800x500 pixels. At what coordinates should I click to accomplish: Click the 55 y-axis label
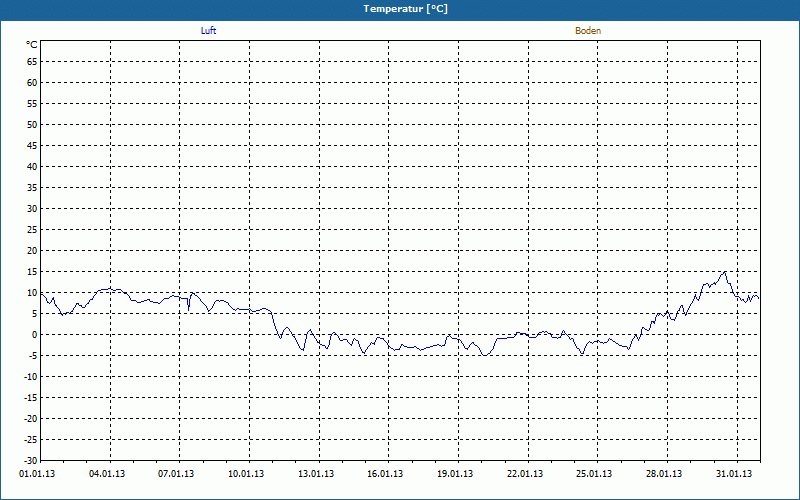(x=32, y=104)
